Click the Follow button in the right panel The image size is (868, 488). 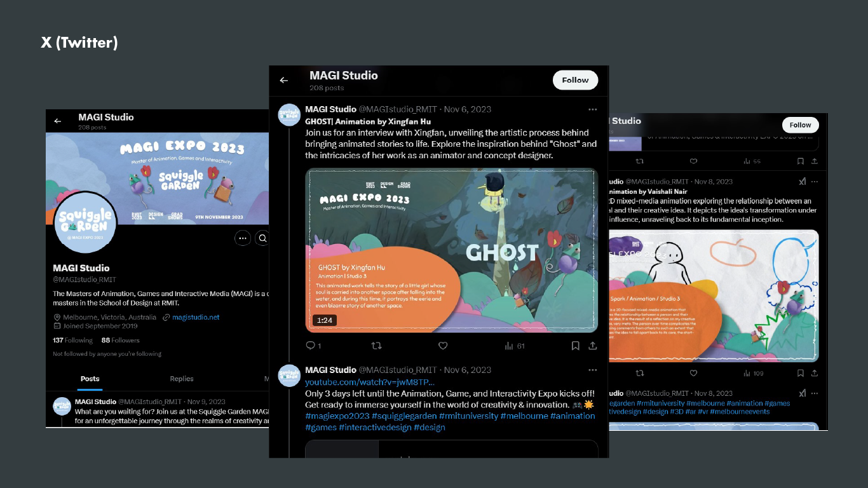pos(800,125)
